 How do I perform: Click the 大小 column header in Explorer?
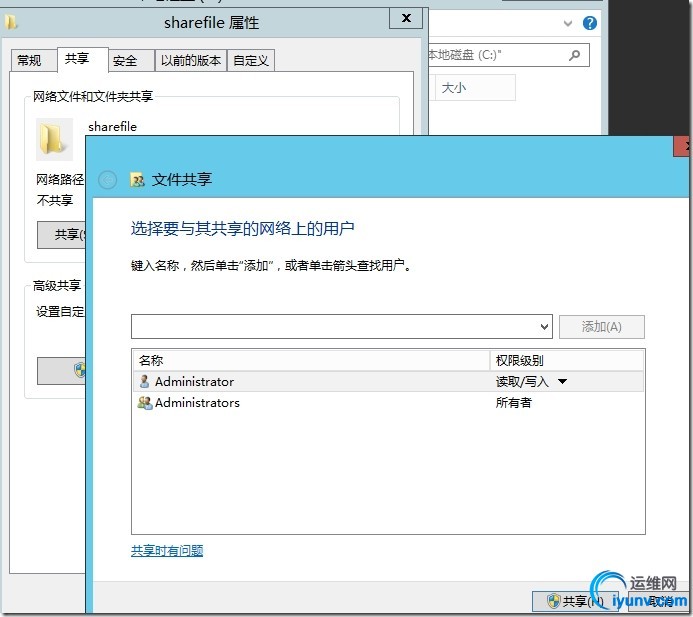[475, 88]
